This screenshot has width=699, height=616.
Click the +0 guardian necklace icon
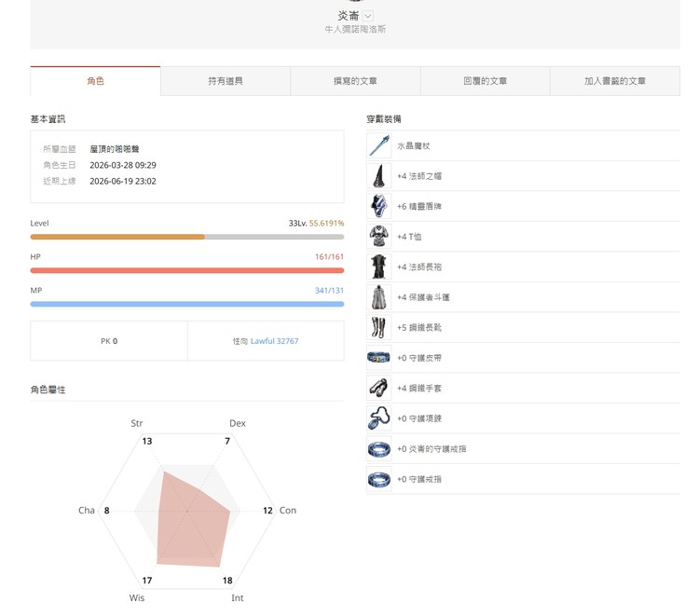[x=379, y=418]
